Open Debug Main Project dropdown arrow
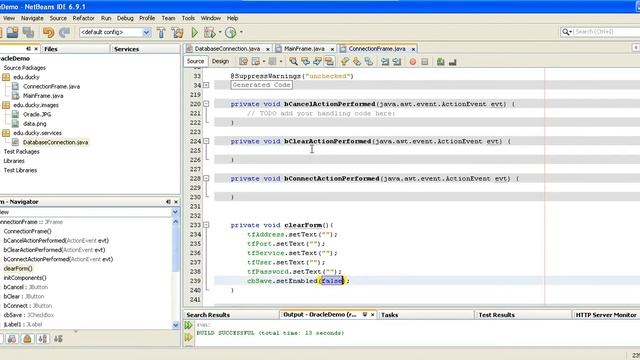The height and width of the screenshot is (360, 640). 220,32
